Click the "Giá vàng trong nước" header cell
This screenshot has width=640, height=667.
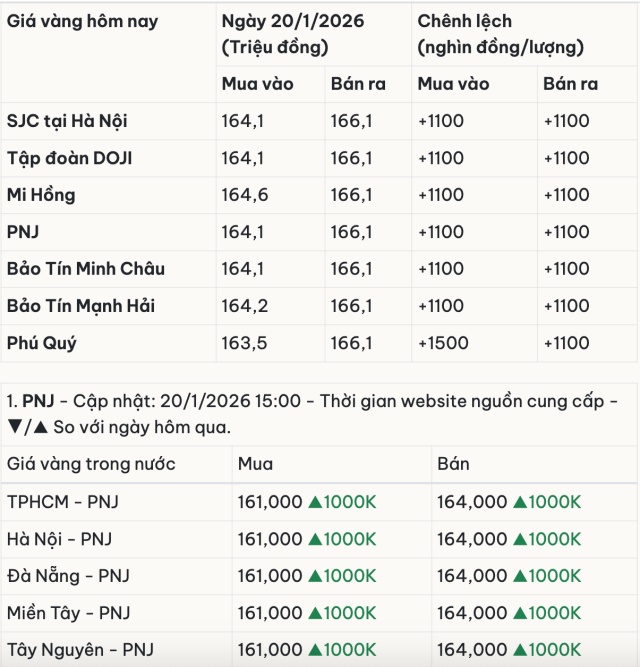[x=91, y=464]
